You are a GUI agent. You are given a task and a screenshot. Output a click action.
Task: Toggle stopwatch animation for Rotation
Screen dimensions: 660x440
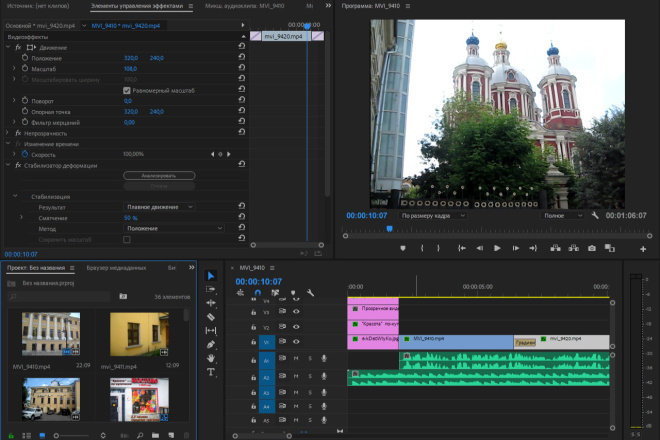click(25, 101)
